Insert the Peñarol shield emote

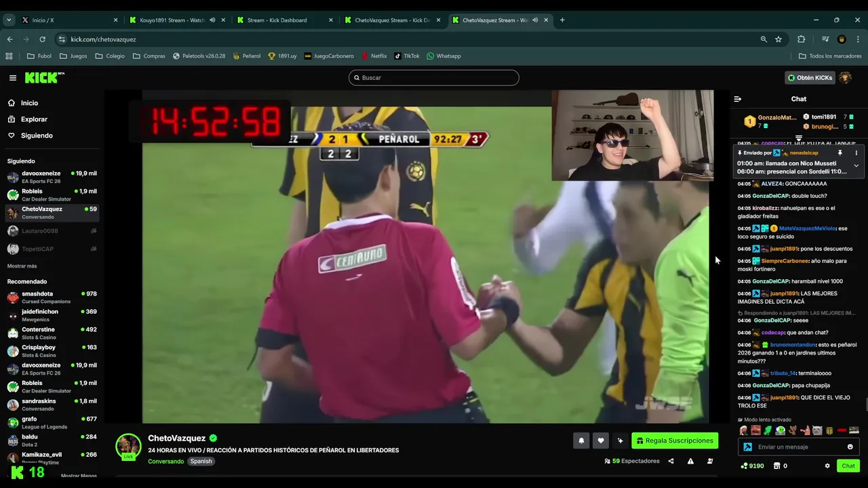pyautogui.click(x=829, y=430)
